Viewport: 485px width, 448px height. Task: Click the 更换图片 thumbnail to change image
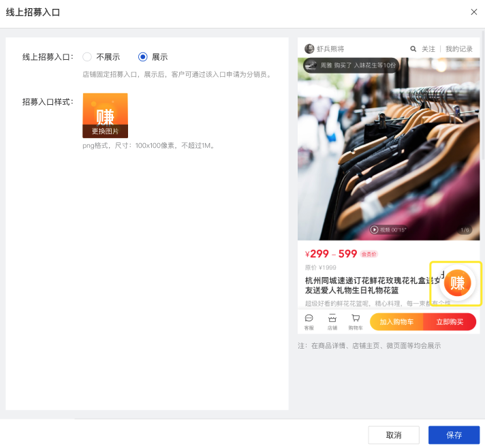tap(105, 116)
